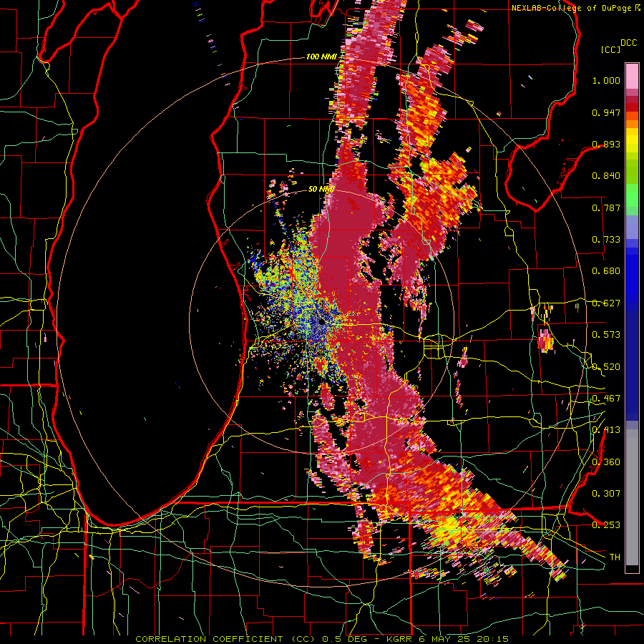This screenshot has height=644, width=644.
Task: Click the [CC] units label
Action: click(610, 49)
